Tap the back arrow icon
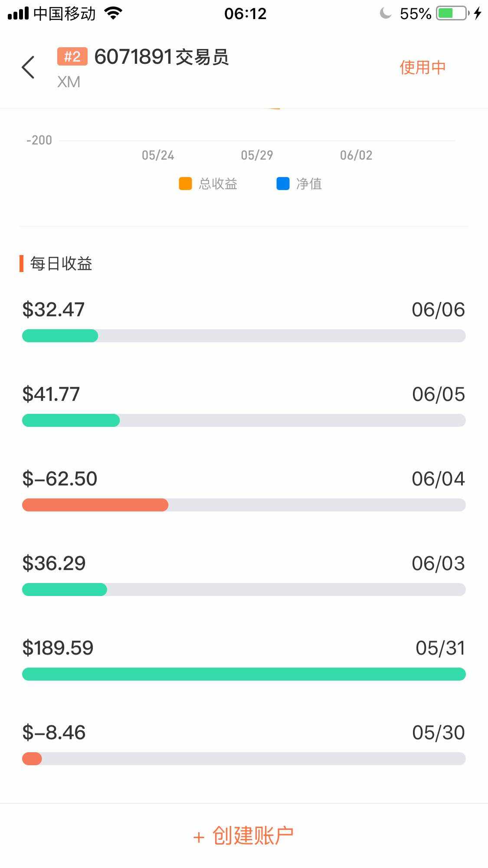 coord(28,68)
